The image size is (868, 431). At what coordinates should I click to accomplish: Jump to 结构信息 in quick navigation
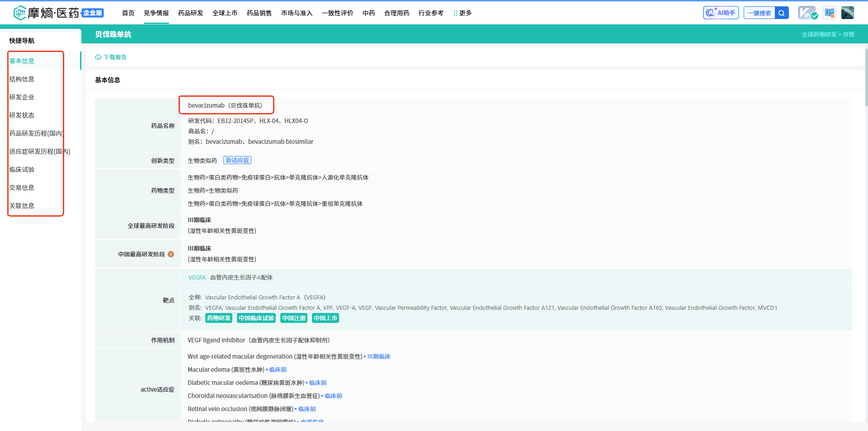(x=22, y=79)
